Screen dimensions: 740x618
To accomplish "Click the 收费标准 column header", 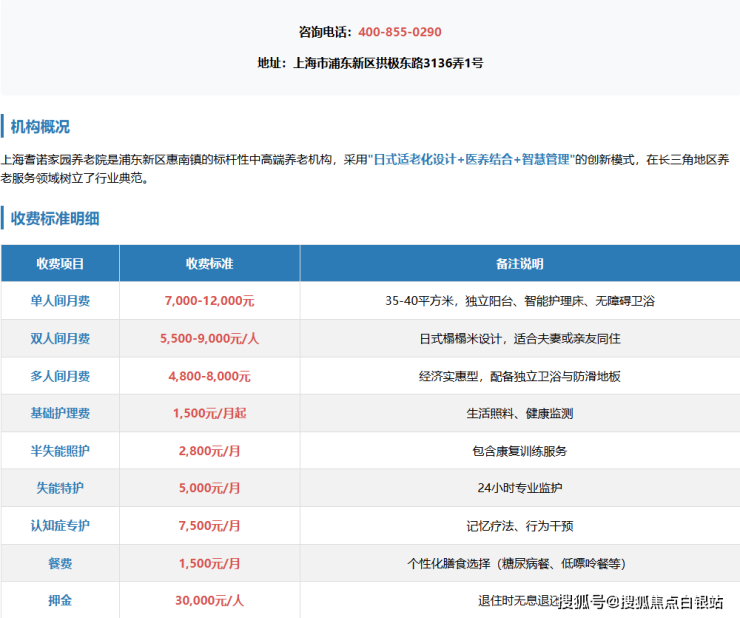I will (209, 264).
